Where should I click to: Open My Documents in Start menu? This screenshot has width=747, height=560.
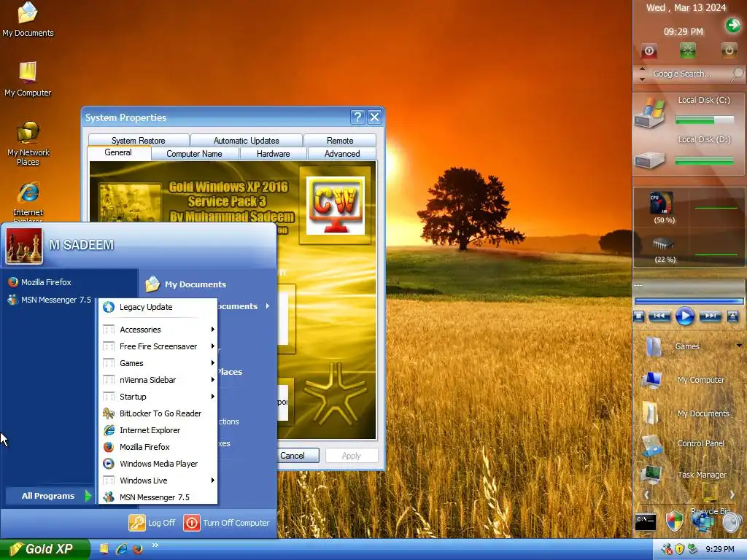pyautogui.click(x=186, y=284)
